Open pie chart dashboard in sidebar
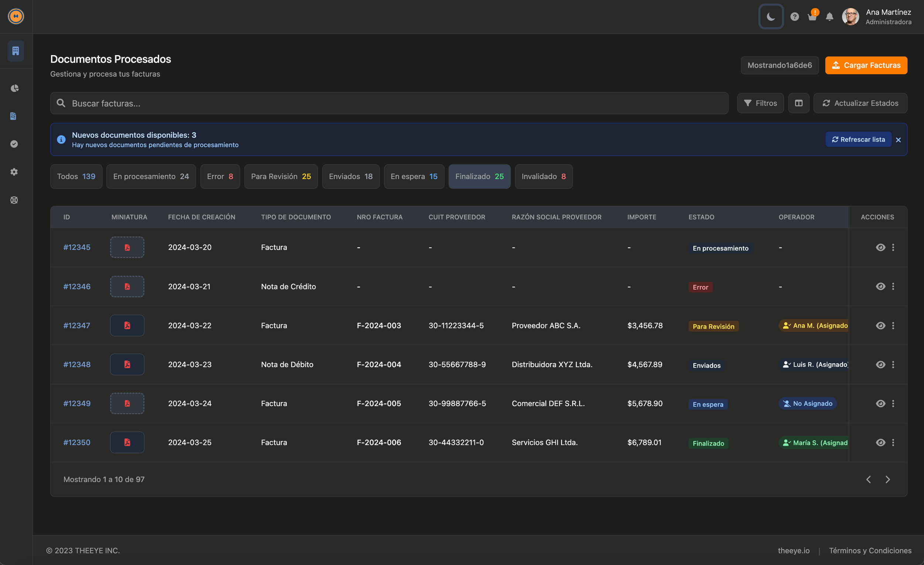Image resolution: width=924 pixels, height=565 pixels. 14,88
